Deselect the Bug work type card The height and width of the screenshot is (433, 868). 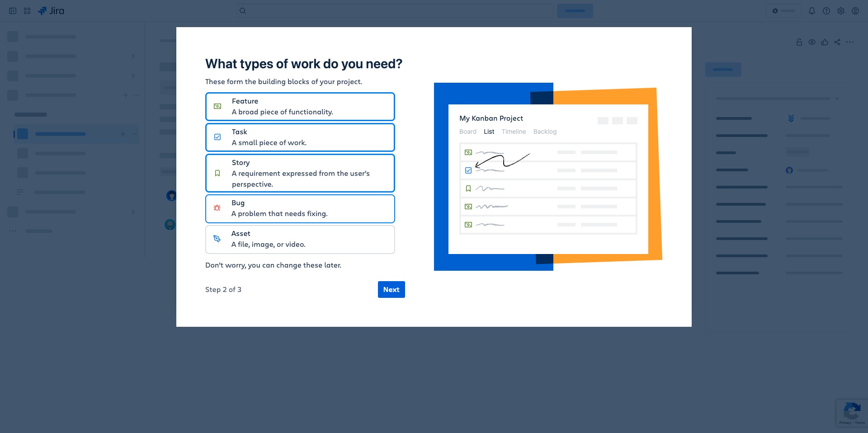click(x=300, y=208)
